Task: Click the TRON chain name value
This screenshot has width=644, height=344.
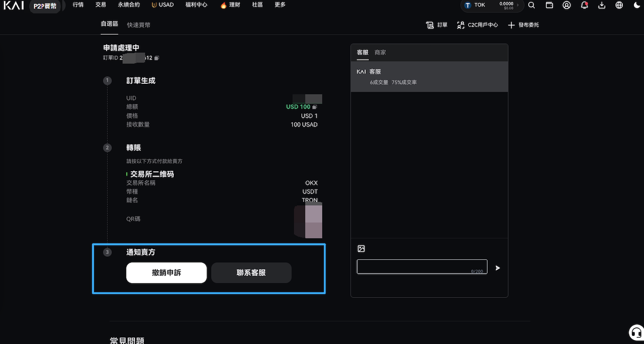Action: tap(309, 200)
